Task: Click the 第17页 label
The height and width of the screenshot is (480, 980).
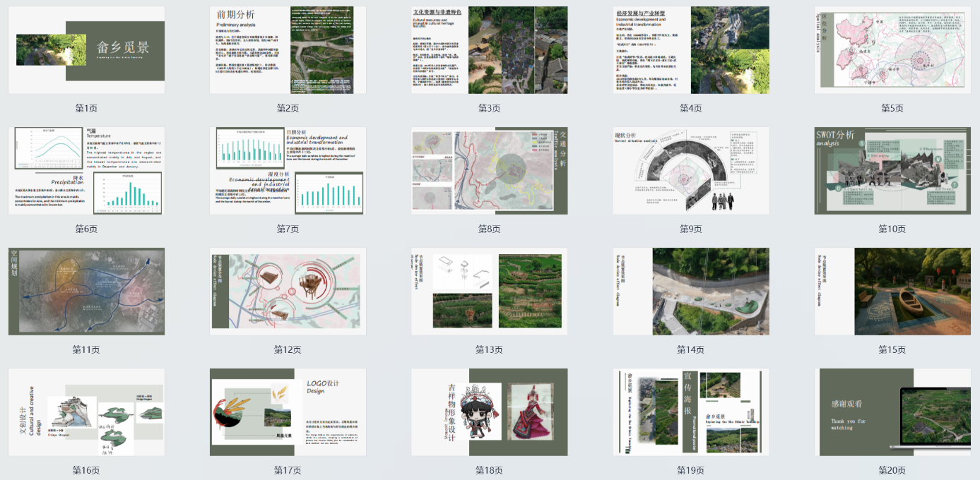Action: click(x=288, y=470)
